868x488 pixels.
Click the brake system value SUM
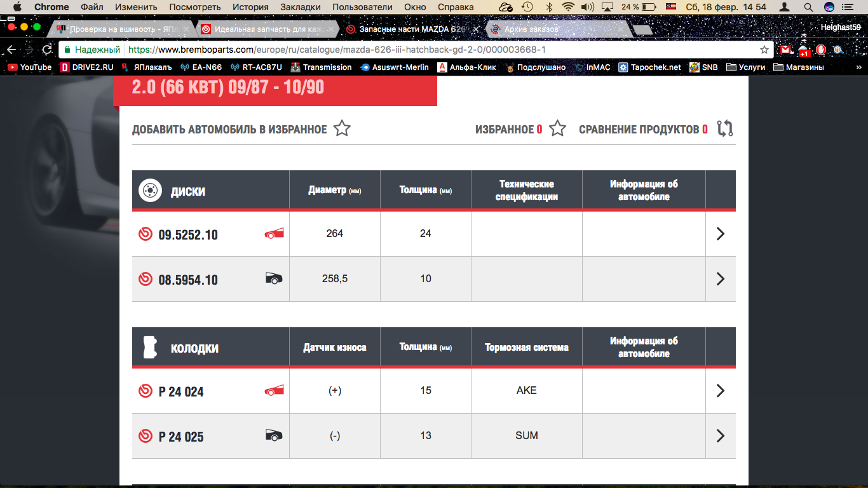click(x=527, y=435)
